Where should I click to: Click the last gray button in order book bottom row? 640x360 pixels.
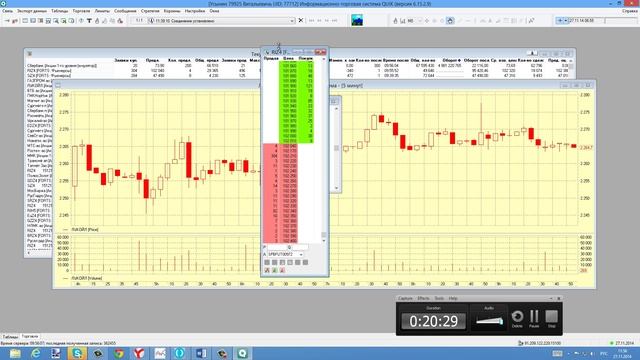point(305,262)
